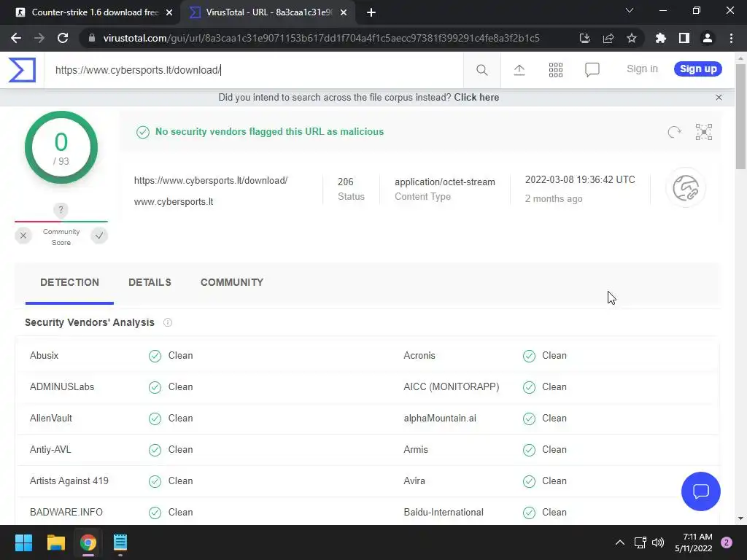The image size is (747, 560).
Task: Click the share page icon
Action: click(608, 38)
